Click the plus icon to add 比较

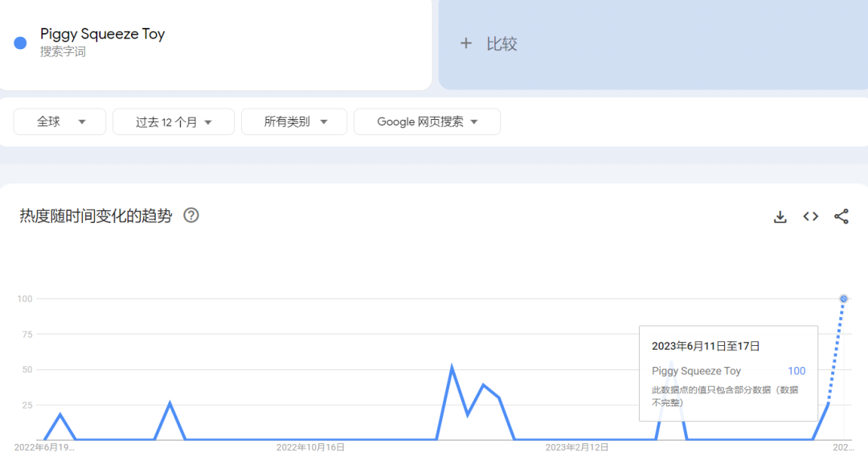pos(466,43)
